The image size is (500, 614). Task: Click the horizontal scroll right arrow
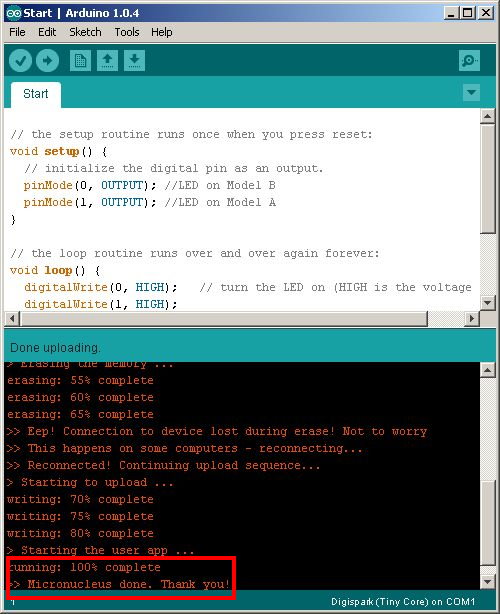[472, 318]
